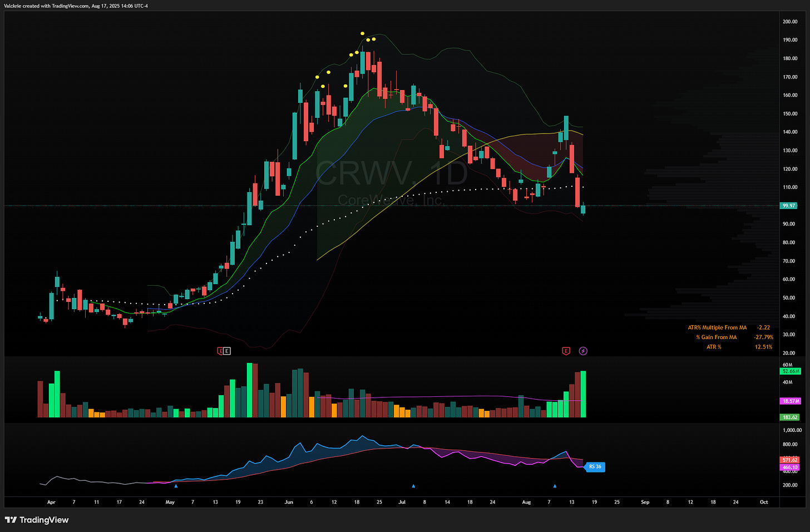The width and height of the screenshot is (810, 532).
Task: Click the May date axis label
Action: tap(170, 502)
